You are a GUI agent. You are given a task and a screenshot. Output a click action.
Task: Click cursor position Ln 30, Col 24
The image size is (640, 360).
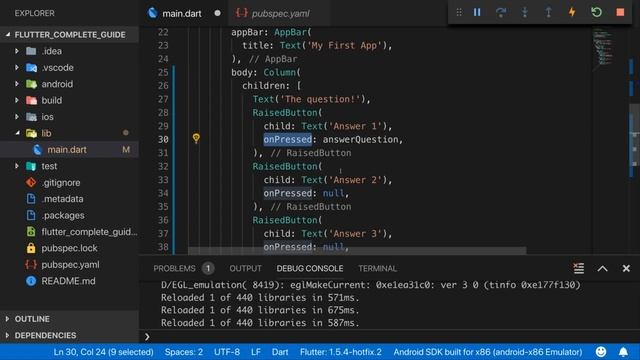click(103, 351)
